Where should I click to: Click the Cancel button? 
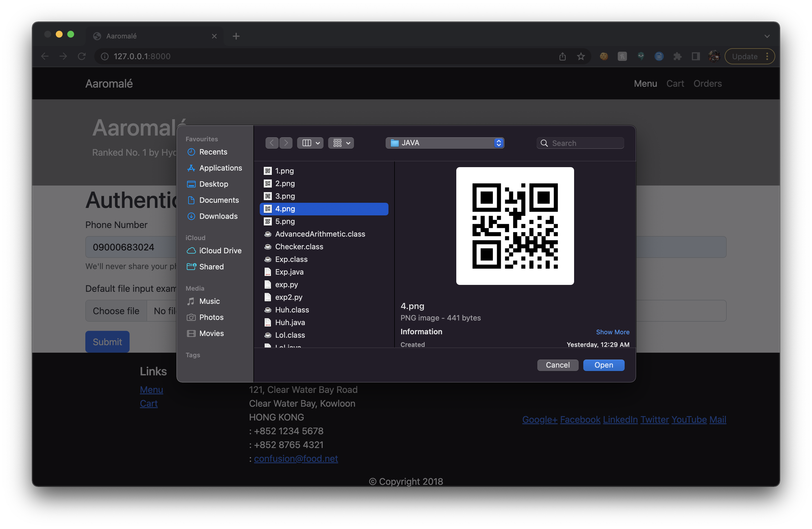557,365
